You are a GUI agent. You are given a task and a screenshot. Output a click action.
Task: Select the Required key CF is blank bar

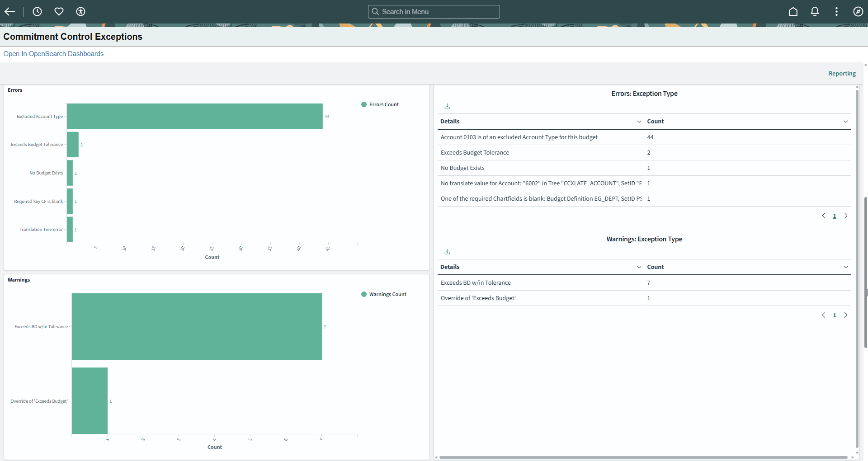tap(70, 201)
